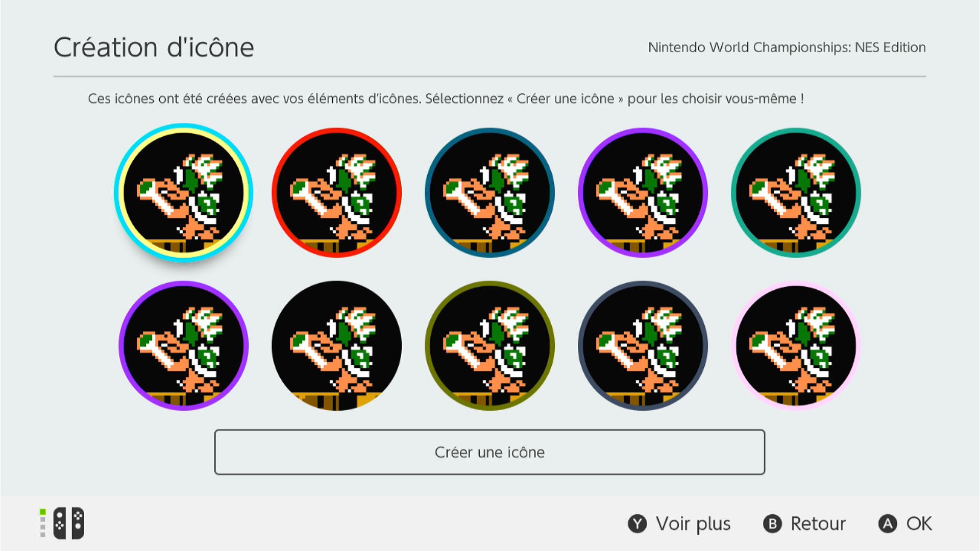Viewport: 980px width, 551px height.
Task: Click the "Création d'icône" page title
Action: point(154,47)
